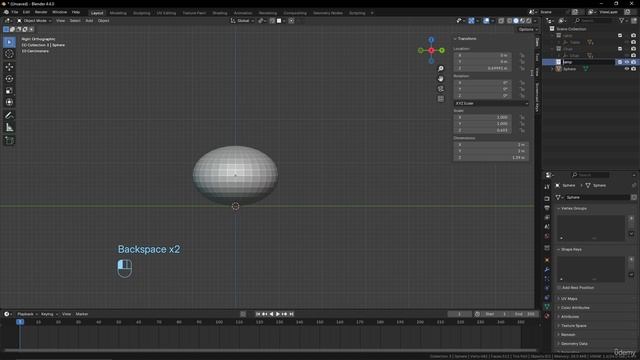Select the Cursor tool
This screenshot has width=640, height=360.
coord(9,54)
